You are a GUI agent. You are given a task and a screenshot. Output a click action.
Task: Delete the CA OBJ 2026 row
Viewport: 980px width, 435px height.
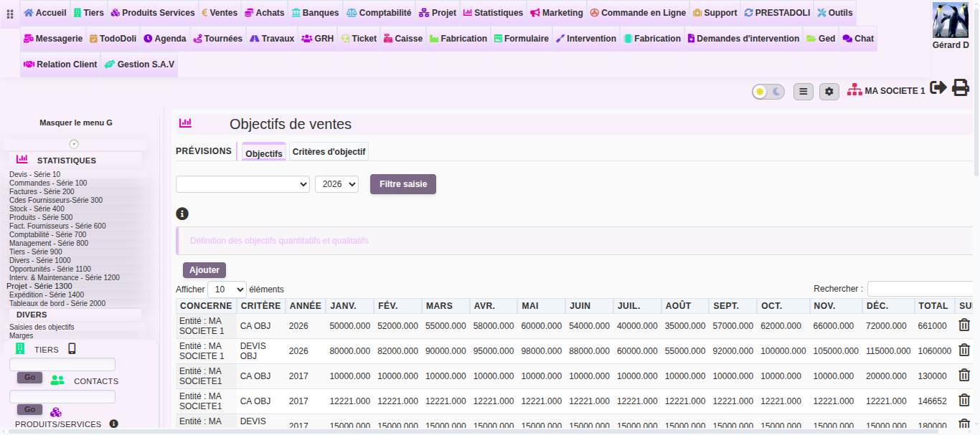[x=964, y=325]
